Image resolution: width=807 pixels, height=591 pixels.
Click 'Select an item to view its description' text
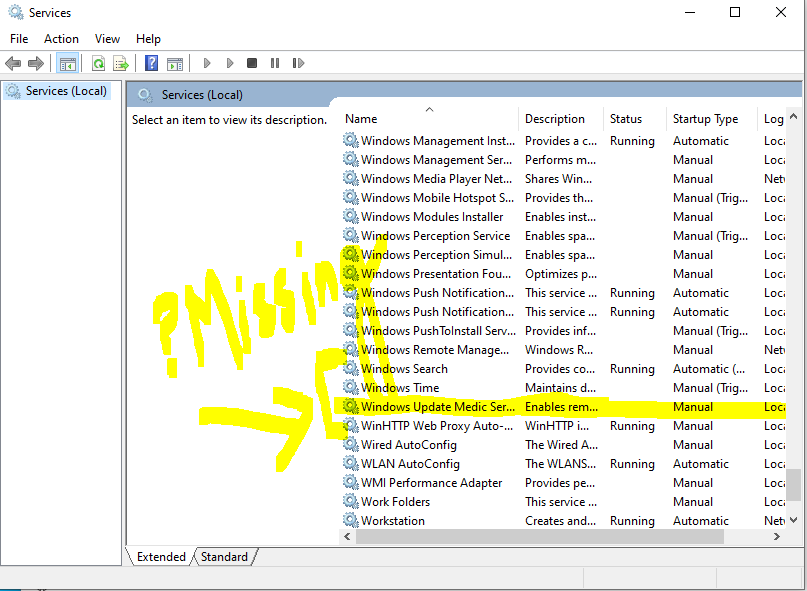(x=230, y=120)
